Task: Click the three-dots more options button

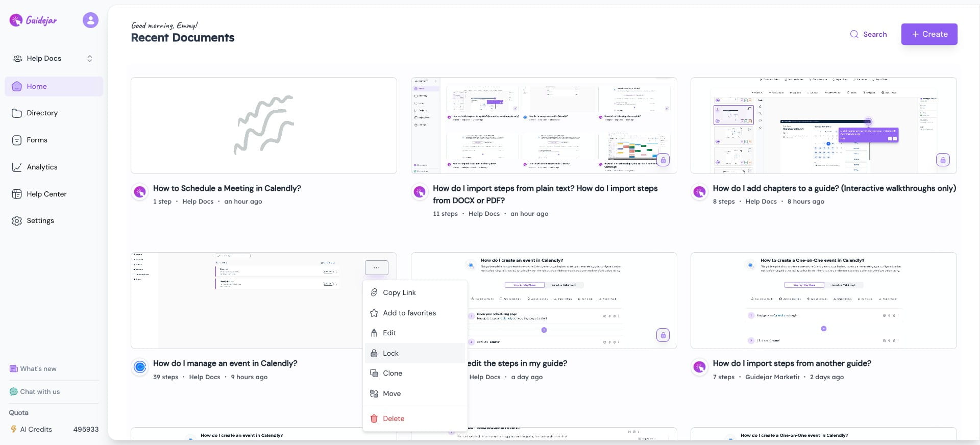Action: [377, 267]
